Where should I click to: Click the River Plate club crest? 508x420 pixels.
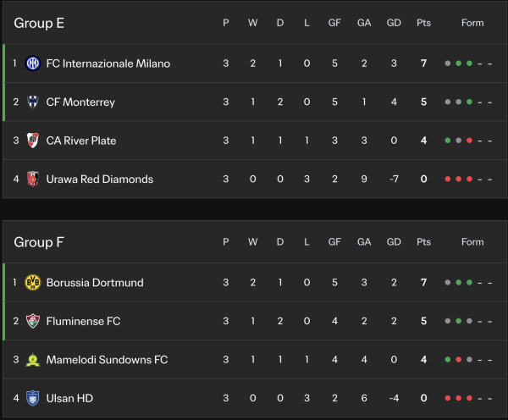33,141
